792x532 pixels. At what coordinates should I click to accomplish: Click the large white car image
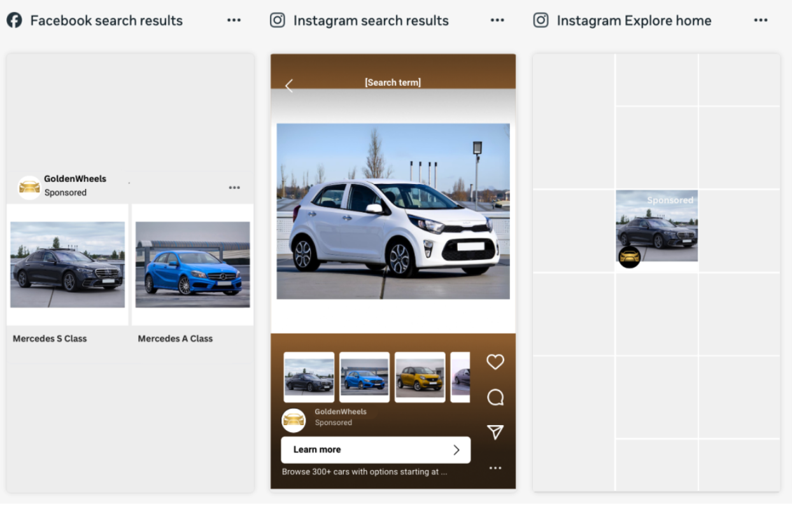point(393,211)
